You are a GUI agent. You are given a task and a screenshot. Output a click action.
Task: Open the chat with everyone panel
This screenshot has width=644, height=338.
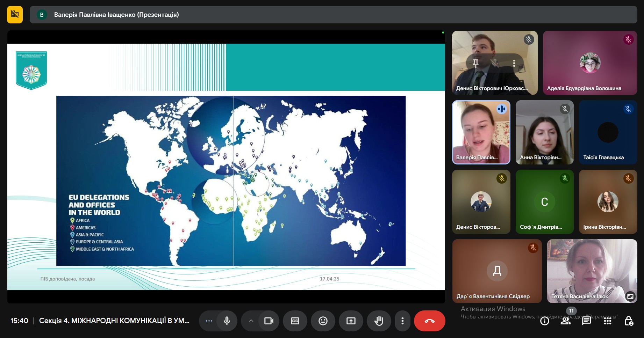tap(586, 321)
